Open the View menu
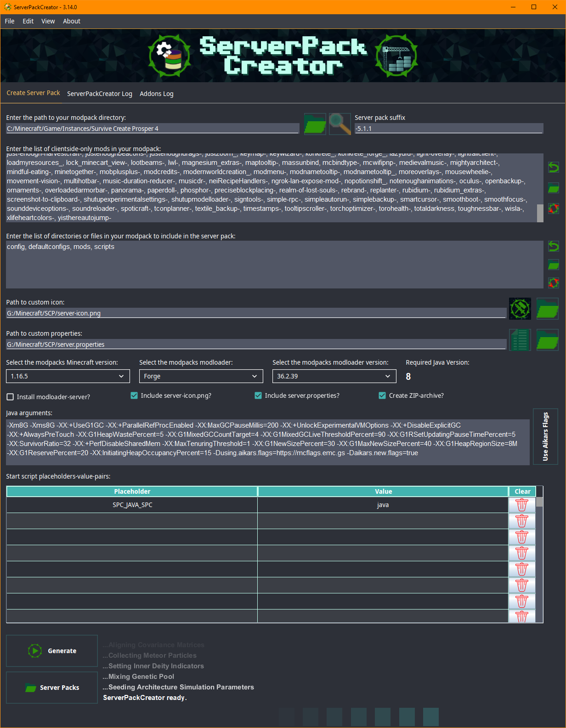 pyautogui.click(x=48, y=21)
